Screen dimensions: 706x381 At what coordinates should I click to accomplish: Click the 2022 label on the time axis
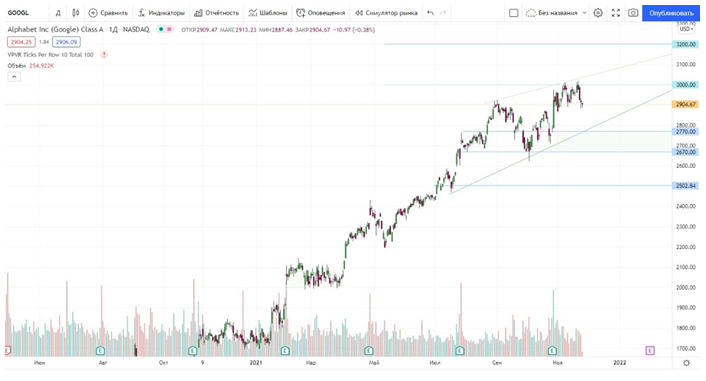(x=620, y=363)
